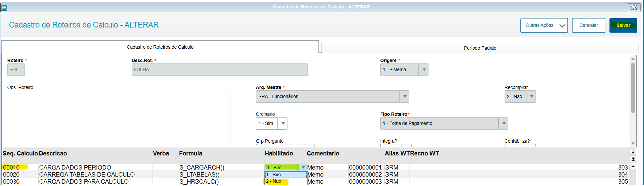Save changes with the Salvar button
The width and height of the screenshot is (644, 186).
[623, 25]
